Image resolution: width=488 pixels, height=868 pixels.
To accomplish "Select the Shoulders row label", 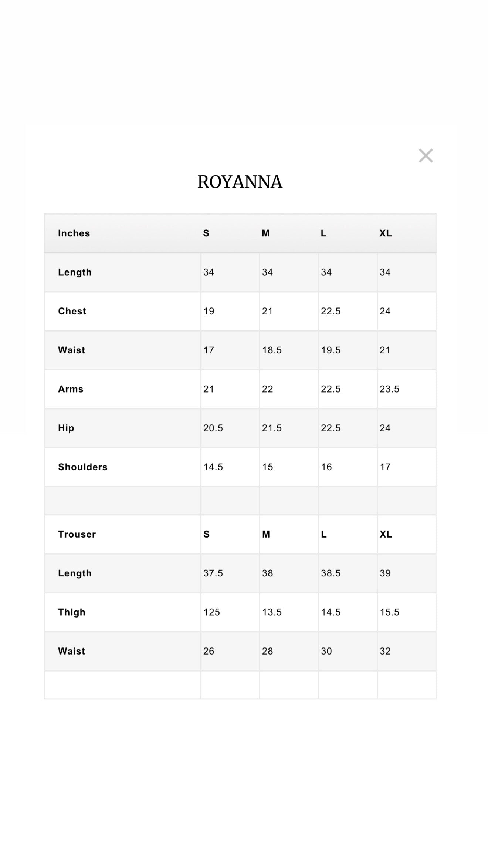I will (x=83, y=467).
